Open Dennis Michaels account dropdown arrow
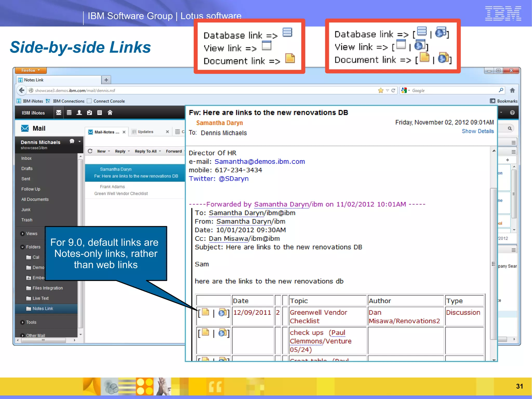The height and width of the screenshot is (399, 532). [79, 142]
